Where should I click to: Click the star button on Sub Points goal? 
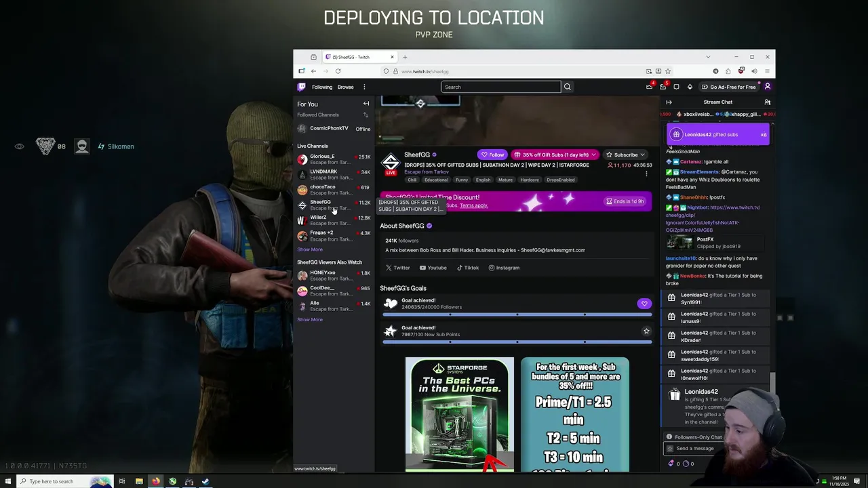[x=646, y=331]
